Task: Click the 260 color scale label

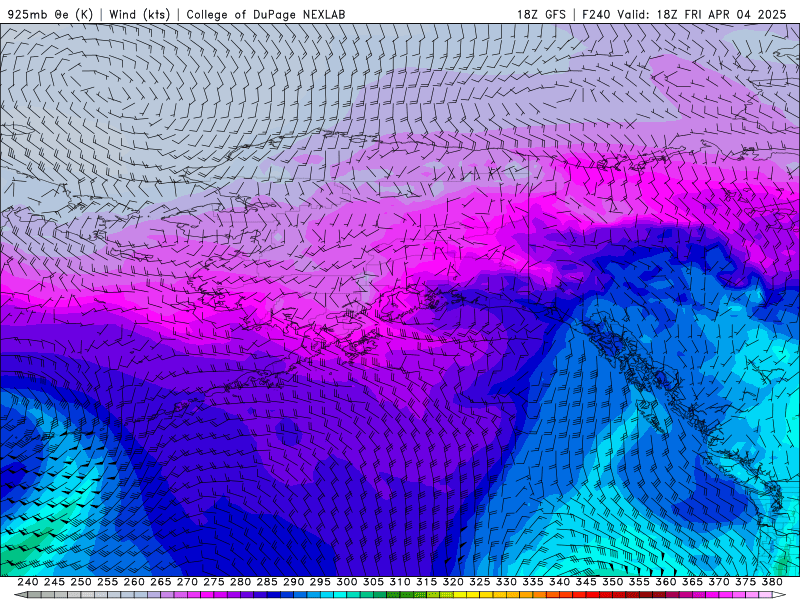Action: coord(134,582)
